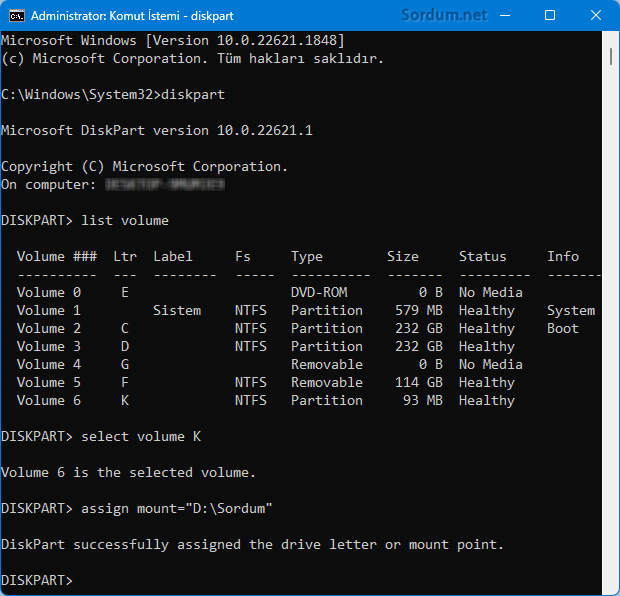
Task: Click 'Volume 1' row text
Action: pyautogui.click(x=49, y=310)
